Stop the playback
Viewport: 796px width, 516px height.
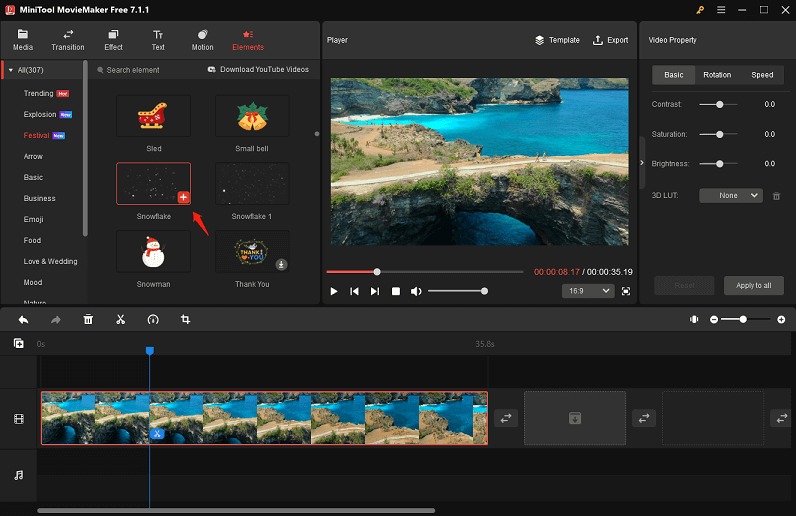(x=395, y=291)
